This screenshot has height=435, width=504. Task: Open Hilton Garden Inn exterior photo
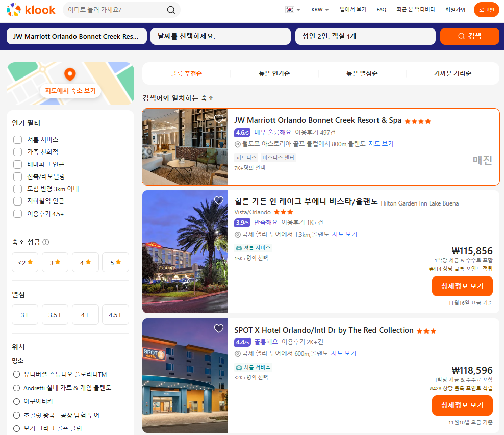[185, 251]
